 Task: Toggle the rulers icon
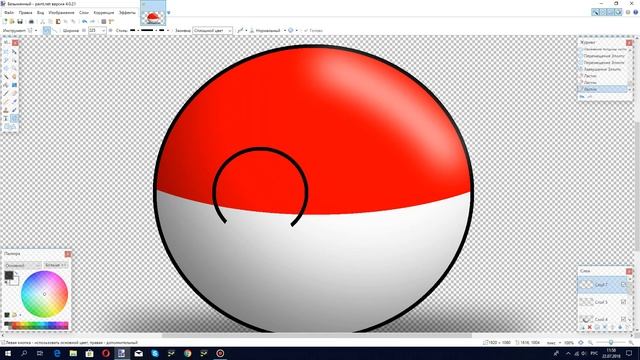pyautogui.click(x=111, y=21)
